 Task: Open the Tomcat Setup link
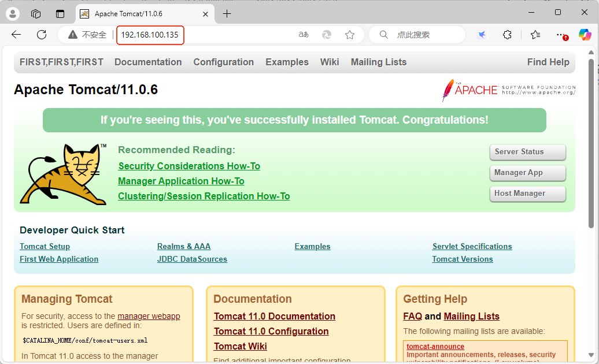pos(45,247)
